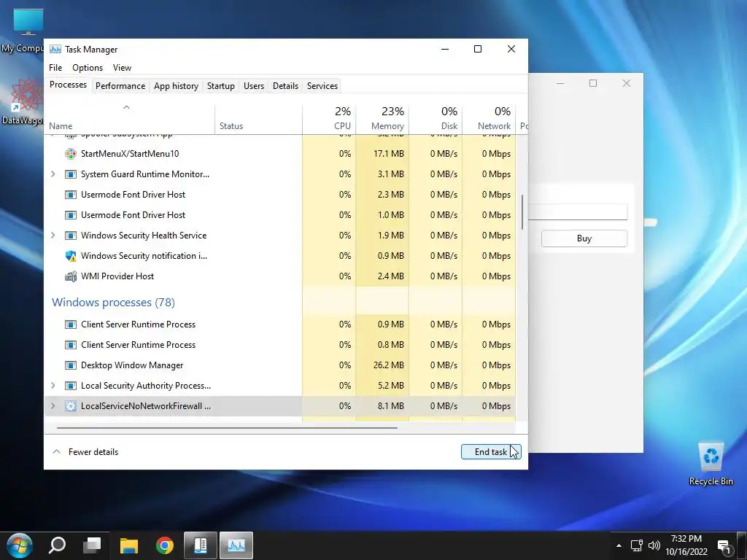The image size is (747, 560).
Task: Click the Task Manager taskbar button
Action: pos(236,545)
